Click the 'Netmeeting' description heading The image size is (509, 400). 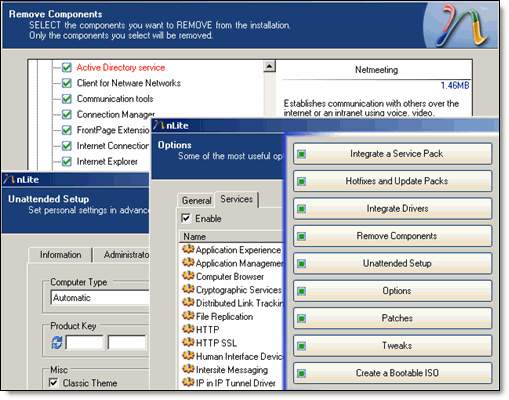click(376, 70)
